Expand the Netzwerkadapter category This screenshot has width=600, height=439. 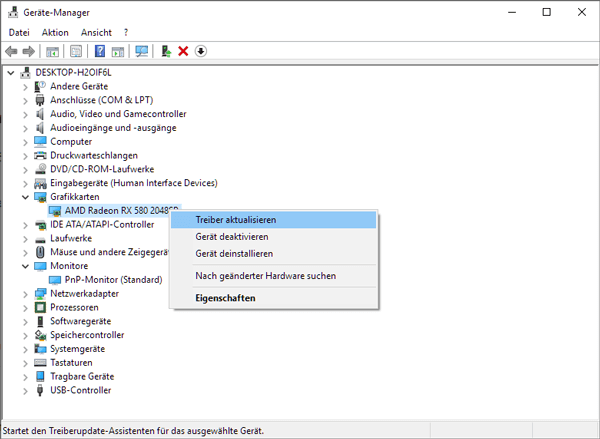point(25,294)
